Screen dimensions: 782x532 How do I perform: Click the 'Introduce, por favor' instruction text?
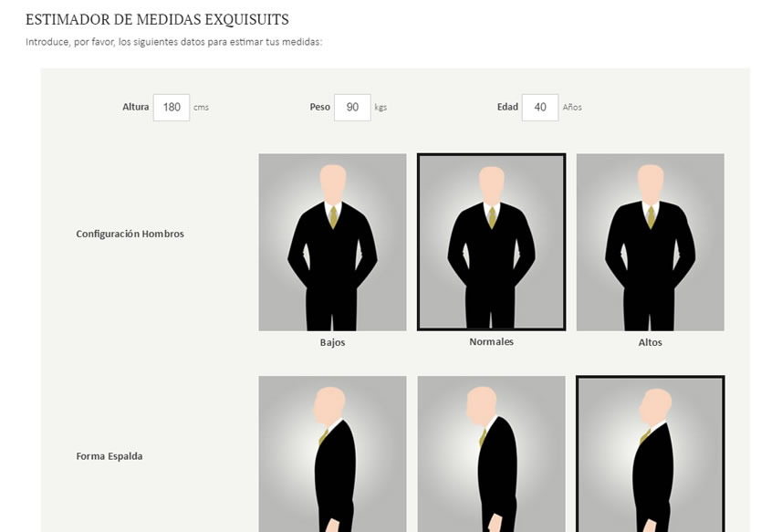174,42
